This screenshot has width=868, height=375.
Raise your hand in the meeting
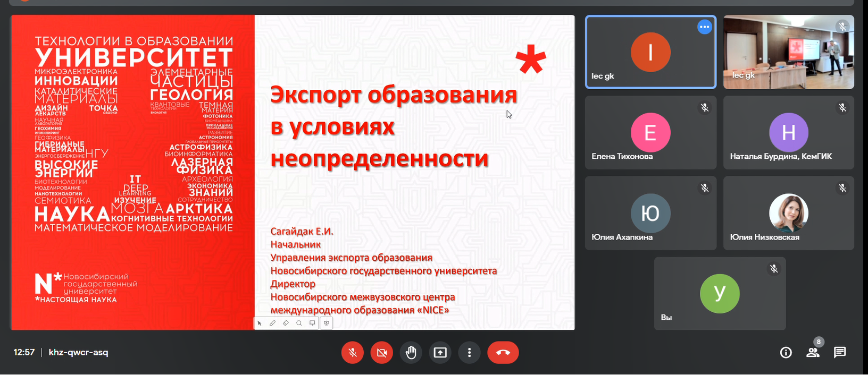[411, 353]
